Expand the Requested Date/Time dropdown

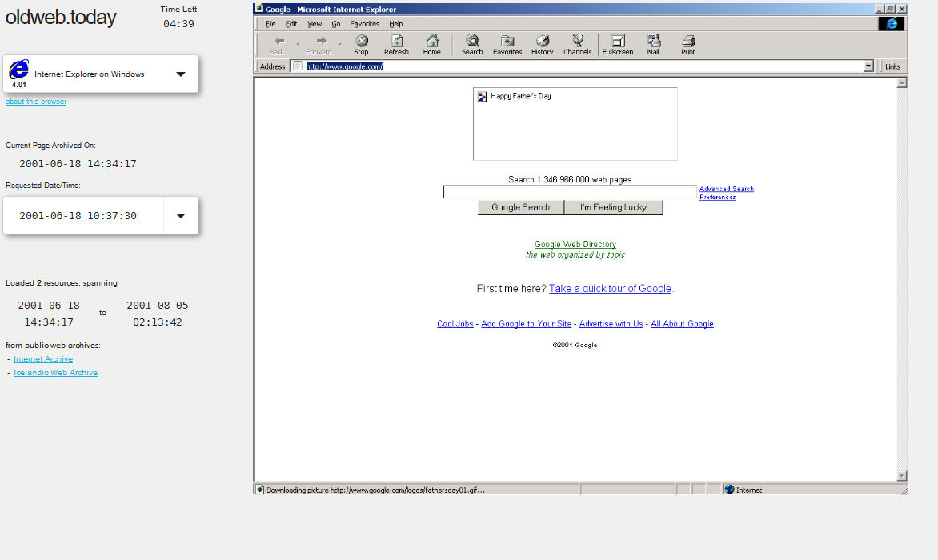tap(181, 216)
